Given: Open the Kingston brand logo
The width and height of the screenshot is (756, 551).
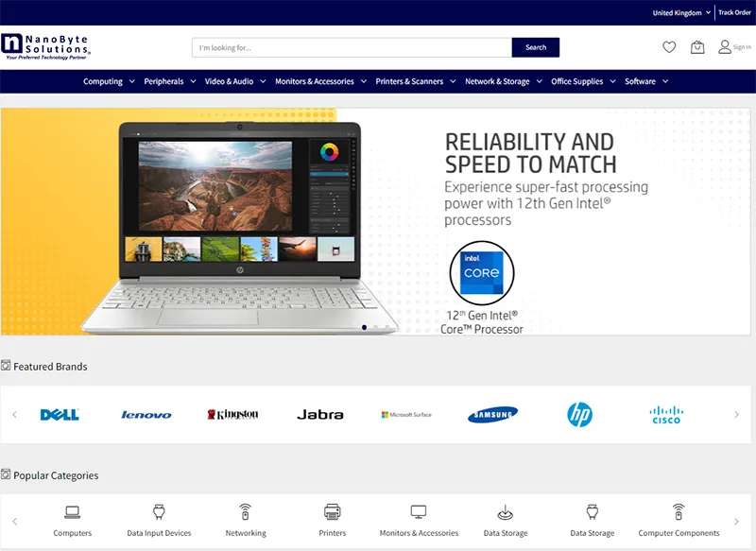Looking at the screenshot, I should coord(232,415).
